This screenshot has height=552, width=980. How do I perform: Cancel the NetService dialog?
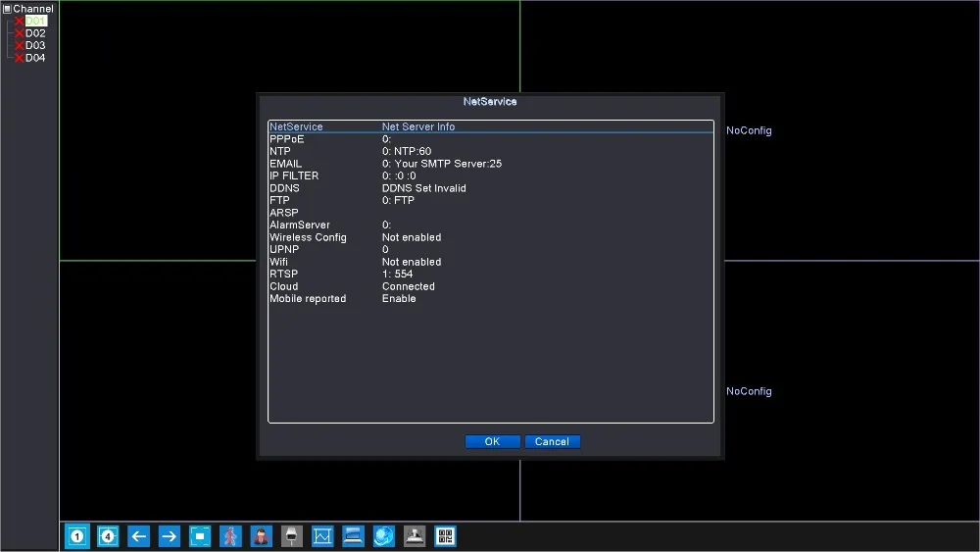pyautogui.click(x=552, y=442)
